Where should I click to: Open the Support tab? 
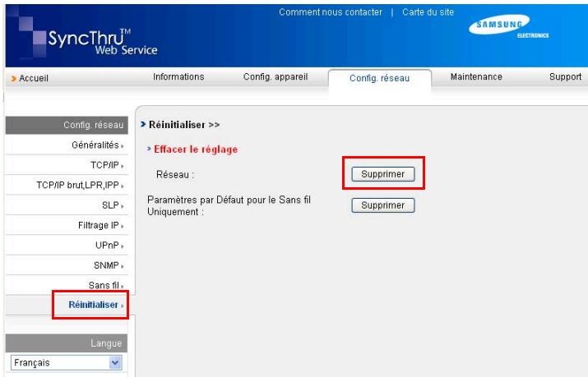click(x=565, y=76)
